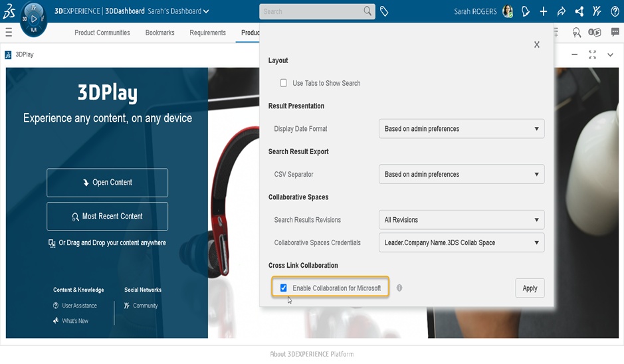This screenshot has width=624, height=364.
Task: Click the 'Search Result Export' heading
Action: click(x=298, y=151)
